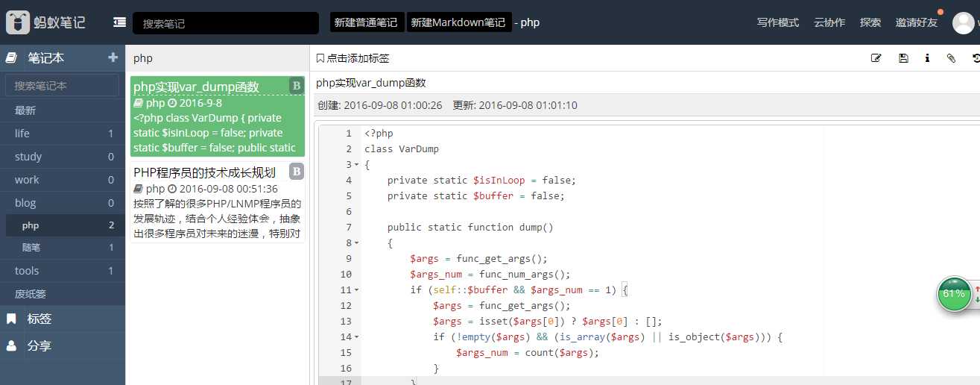980x385 pixels.
Task: Click 新建普通笔记 button
Action: point(366,22)
